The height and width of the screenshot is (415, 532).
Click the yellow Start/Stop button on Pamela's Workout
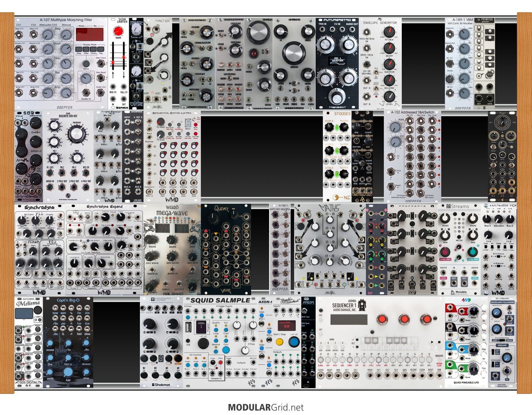(279, 342)
